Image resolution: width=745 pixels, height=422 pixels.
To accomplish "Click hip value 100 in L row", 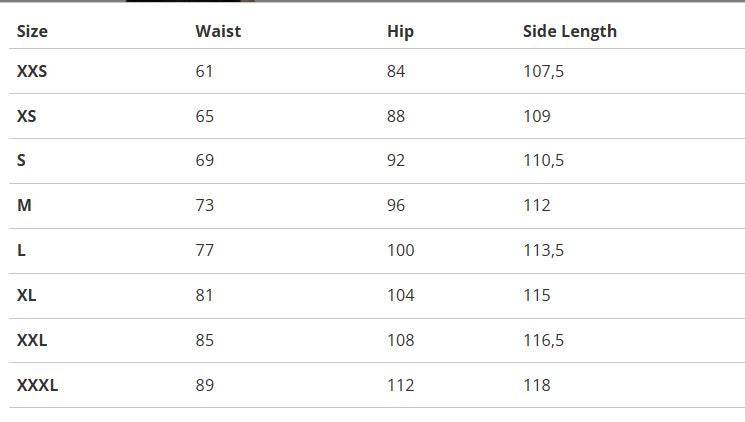I will click(400, 250).
